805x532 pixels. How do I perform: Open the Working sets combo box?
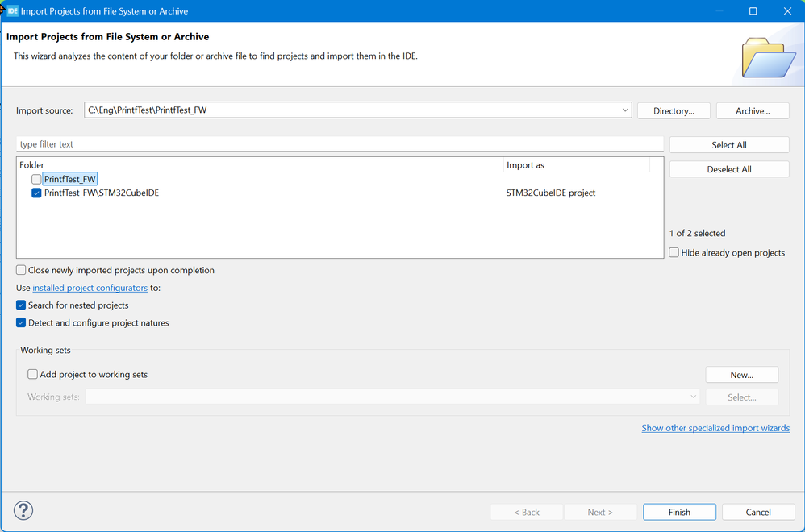click(x=392, y=397)
